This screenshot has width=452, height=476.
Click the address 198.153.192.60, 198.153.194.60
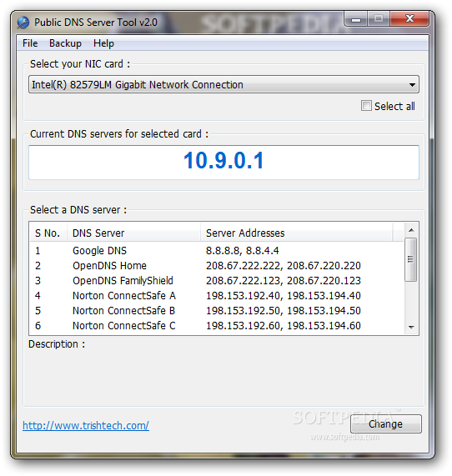(x=283, y=326)
